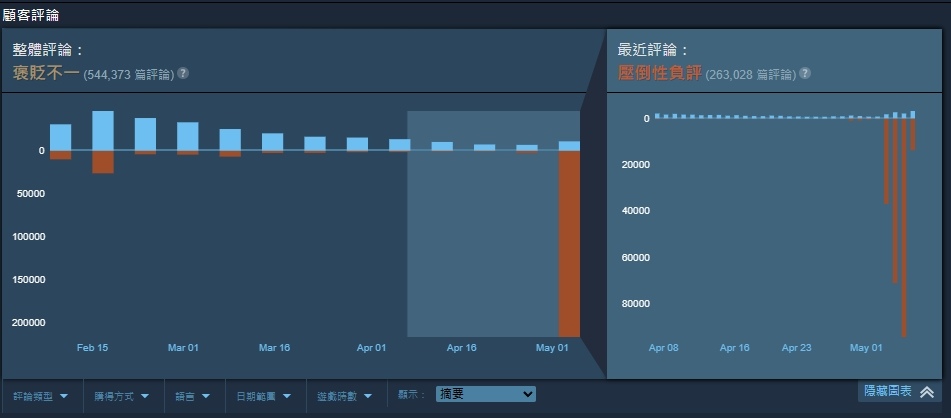The height and width of the screenshot is (418, 951).
Task: Click help icon beside overall review count
Action: [x=183, y=74]
